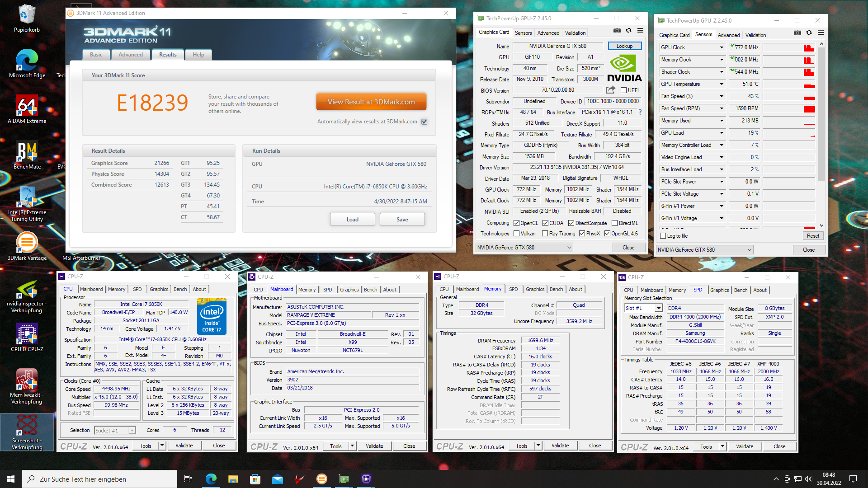This screenshot has height=488, width=868.
Task: Toggle the OpenCL checkbox
Action: 516,223
